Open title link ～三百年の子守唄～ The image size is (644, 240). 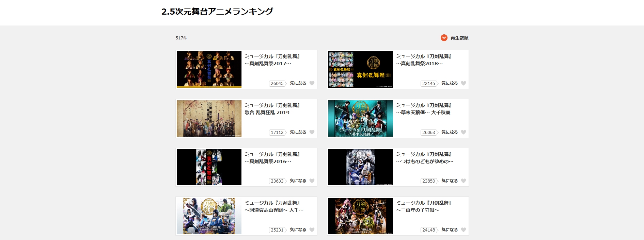coord(418,210)
